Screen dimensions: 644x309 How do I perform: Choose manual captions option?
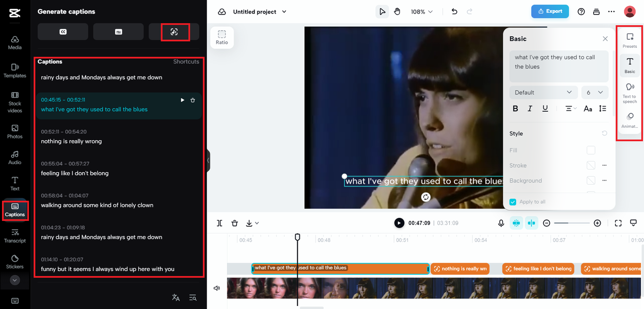[x=118, y=32]
